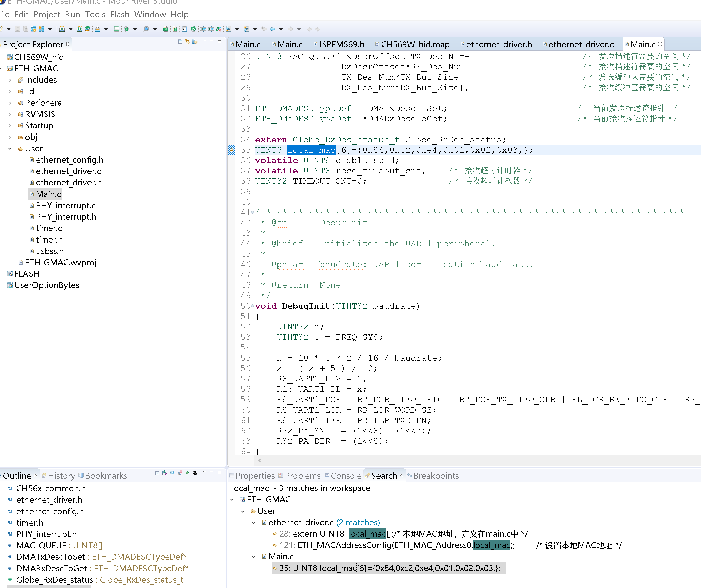Close the Project Explorer view
Viewport: 701px width, 588px height.
click(68, 44)
